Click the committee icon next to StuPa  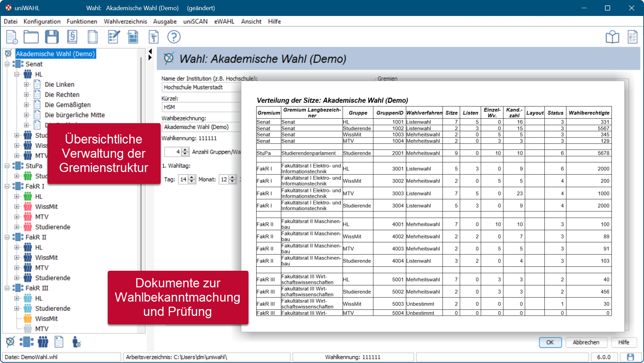click(x=18, y=166)
